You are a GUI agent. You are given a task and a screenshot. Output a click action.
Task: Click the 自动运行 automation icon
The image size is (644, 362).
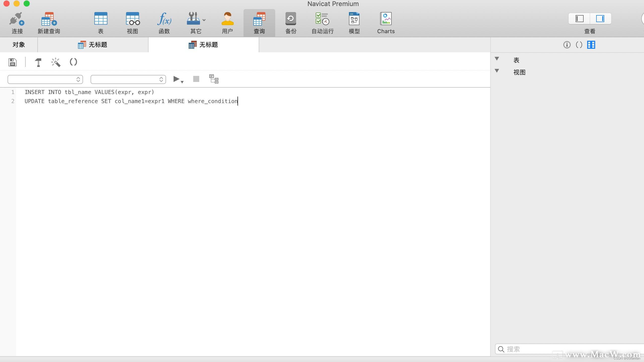click(323, 19)
